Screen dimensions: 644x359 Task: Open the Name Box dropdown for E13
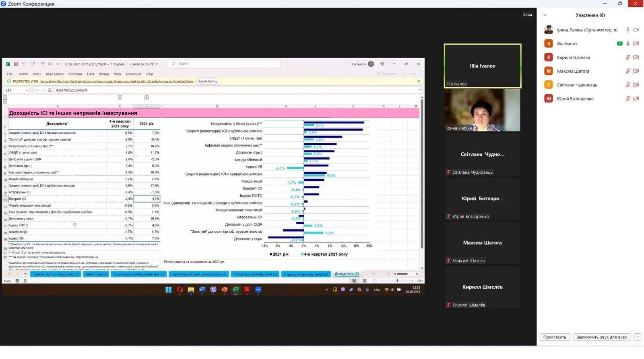click(x=27, y=90)
